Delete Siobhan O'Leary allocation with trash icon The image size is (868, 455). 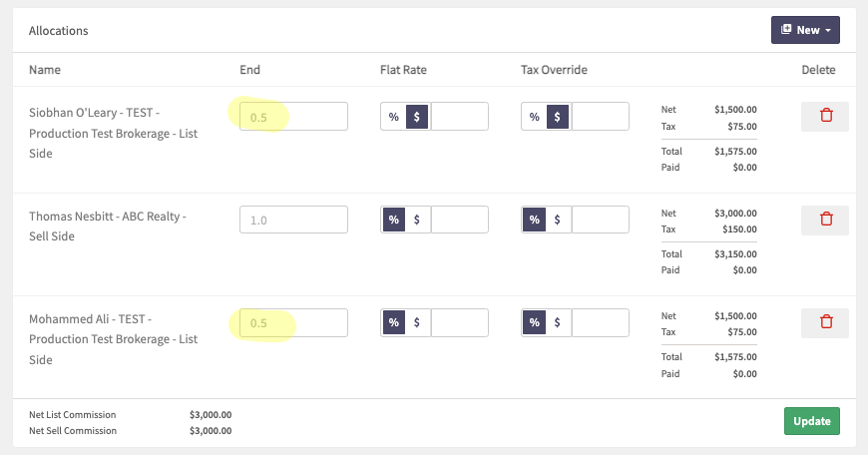coord(825,116)
